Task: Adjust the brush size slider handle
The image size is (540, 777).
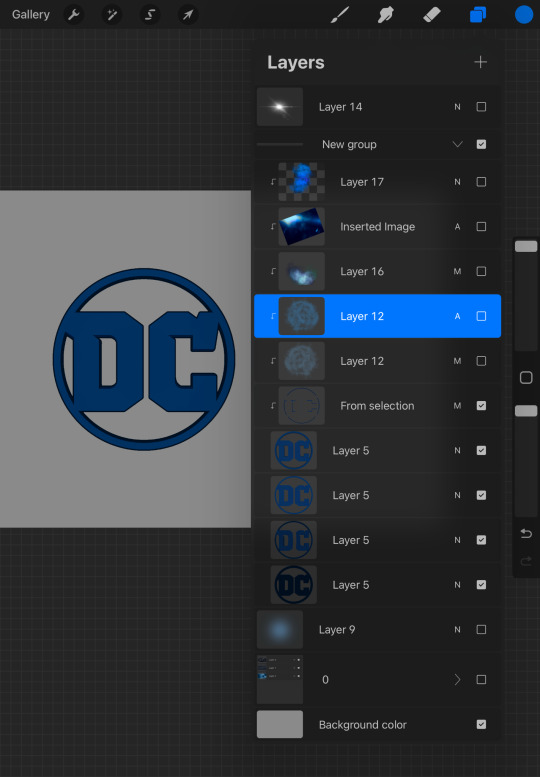Action: click(x=526, y=246)
